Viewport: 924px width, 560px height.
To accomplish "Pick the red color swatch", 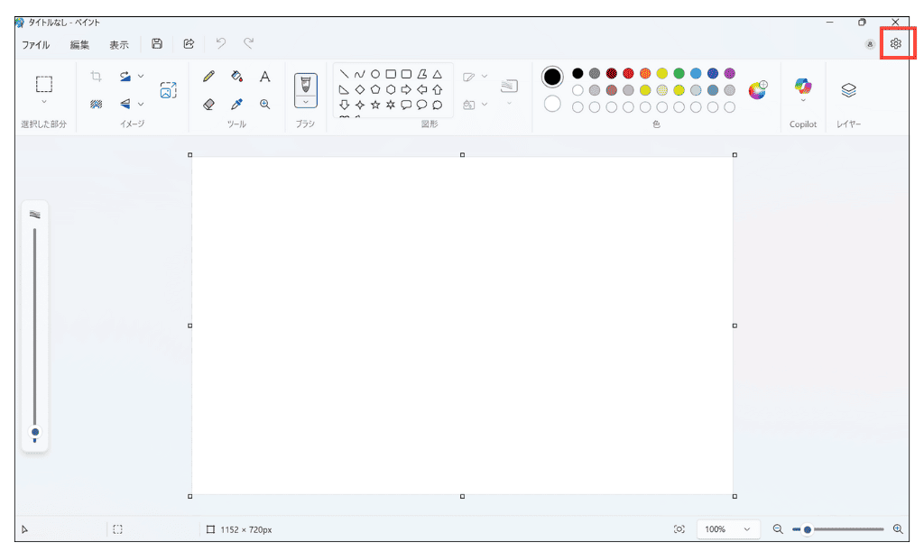I will 628,73.
